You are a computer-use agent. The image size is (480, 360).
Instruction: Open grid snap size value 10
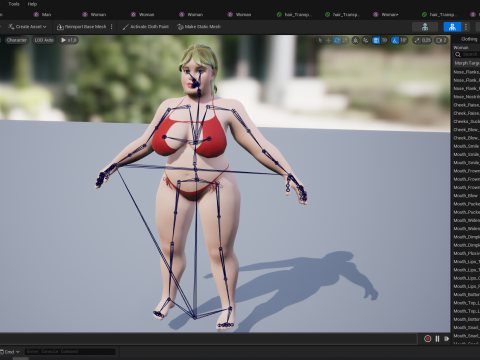coord(384,40)
